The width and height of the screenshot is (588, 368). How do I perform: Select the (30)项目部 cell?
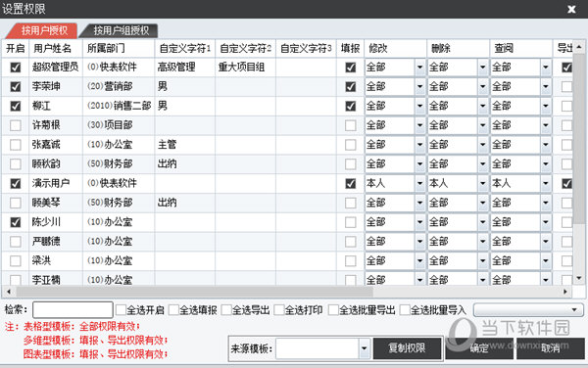[x=119, y=125]
